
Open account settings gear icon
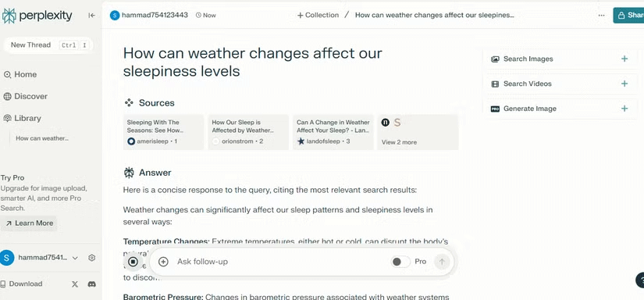(92, 258)
